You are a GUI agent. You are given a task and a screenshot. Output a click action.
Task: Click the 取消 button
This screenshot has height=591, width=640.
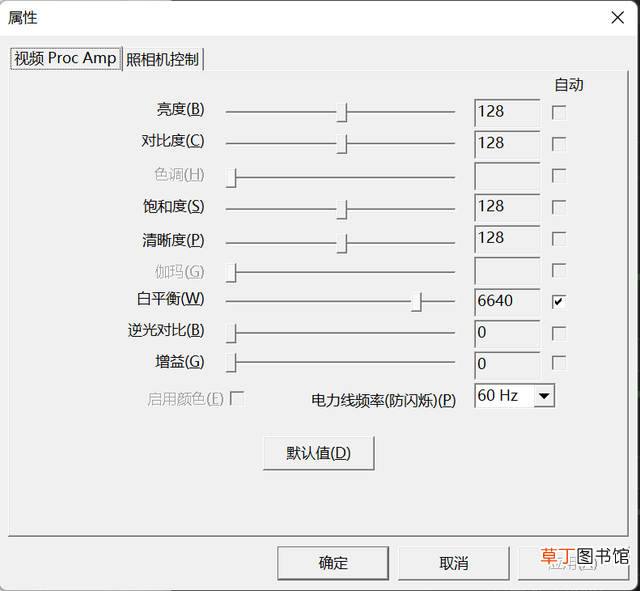click(x=454, y=563)
